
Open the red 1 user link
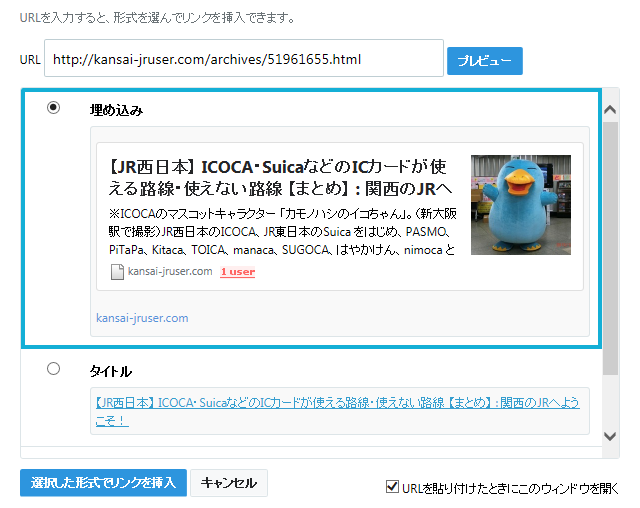coord(238,272)
